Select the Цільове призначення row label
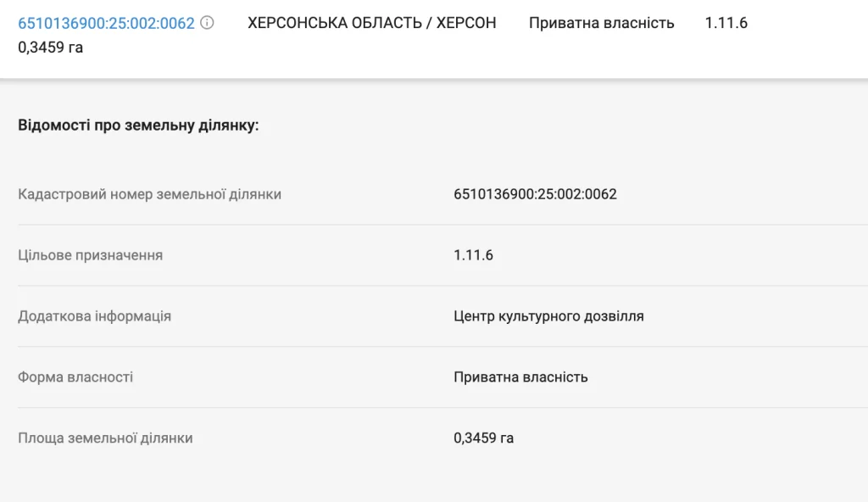The width and height of the screenshot is (868, 502). click(x=90, y=255)
